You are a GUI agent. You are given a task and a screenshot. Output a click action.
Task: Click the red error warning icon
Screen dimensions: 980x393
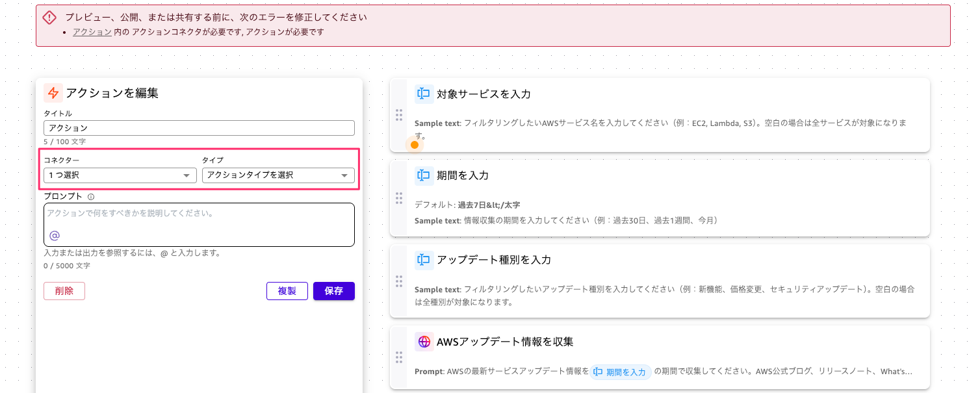pyautogui.click(x=49, y=18)
